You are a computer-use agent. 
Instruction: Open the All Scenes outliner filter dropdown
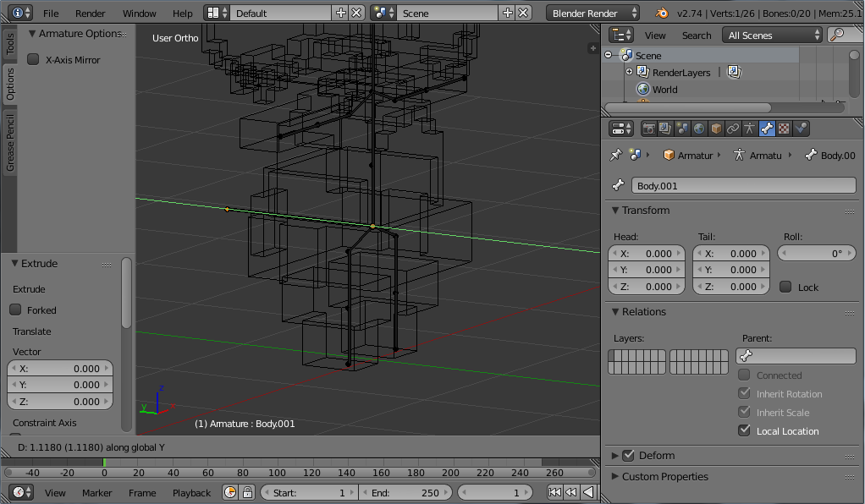coord(771,36)
